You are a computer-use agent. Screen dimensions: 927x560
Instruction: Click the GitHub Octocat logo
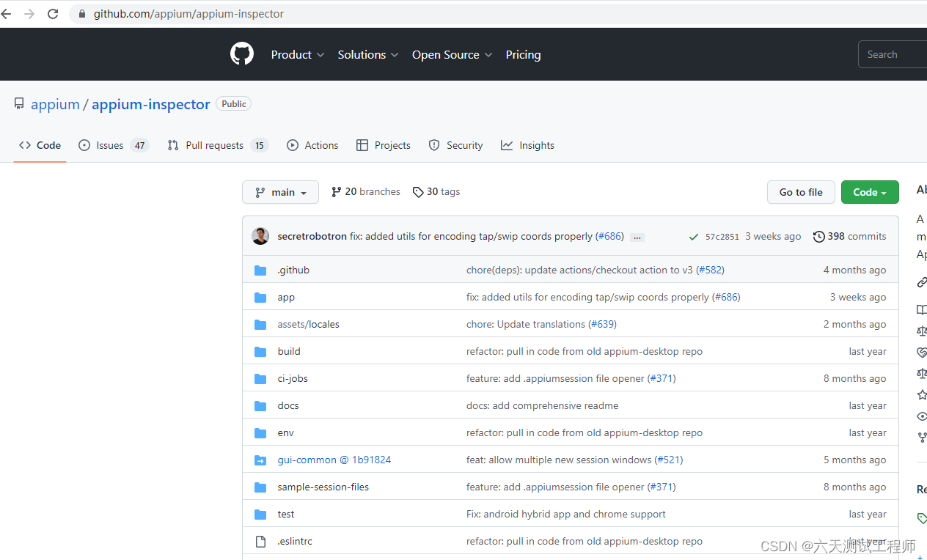242,54
